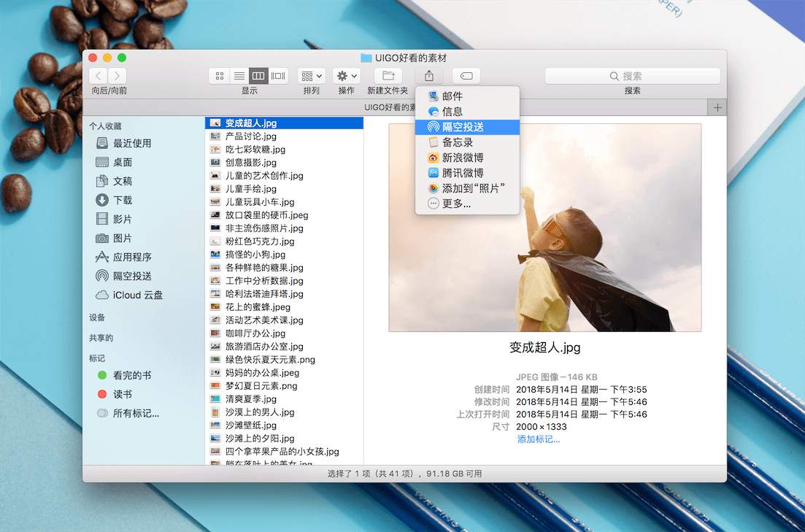Viewport: 805px width, 532px height.
Task: Select file 妈妈的办公桌.jpeg
Action: pyautogui.click(x=285, y=373)
